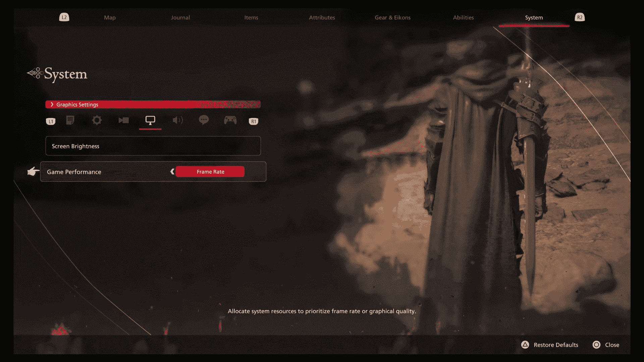Select the Abilities menu tab
The width and height of the screenshot is (644, 362).
463,17
